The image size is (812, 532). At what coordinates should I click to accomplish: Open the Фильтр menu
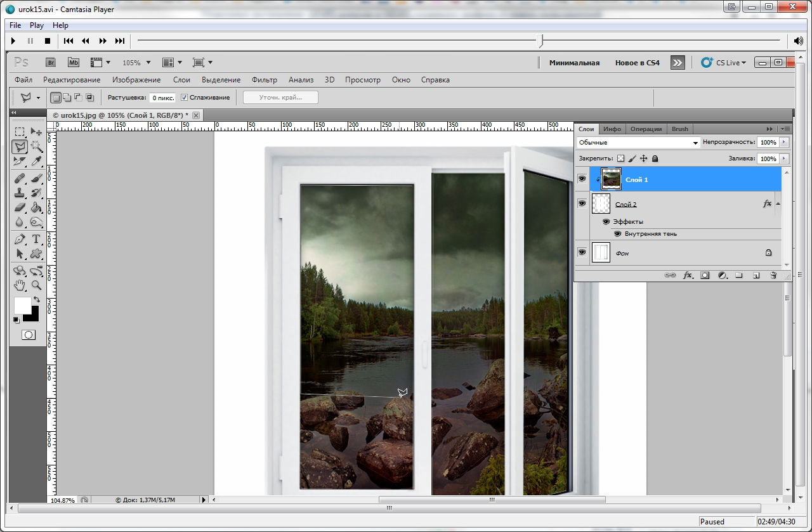point(265,80)
